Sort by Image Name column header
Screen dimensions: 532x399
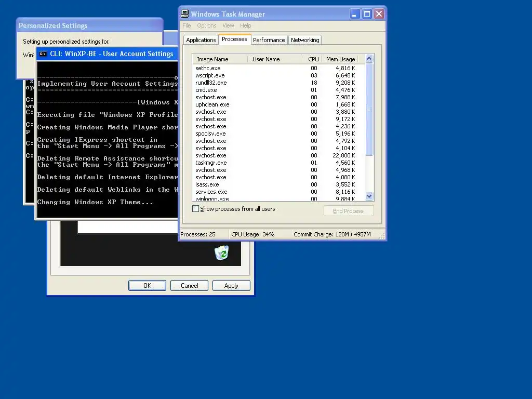coord(220,59)
